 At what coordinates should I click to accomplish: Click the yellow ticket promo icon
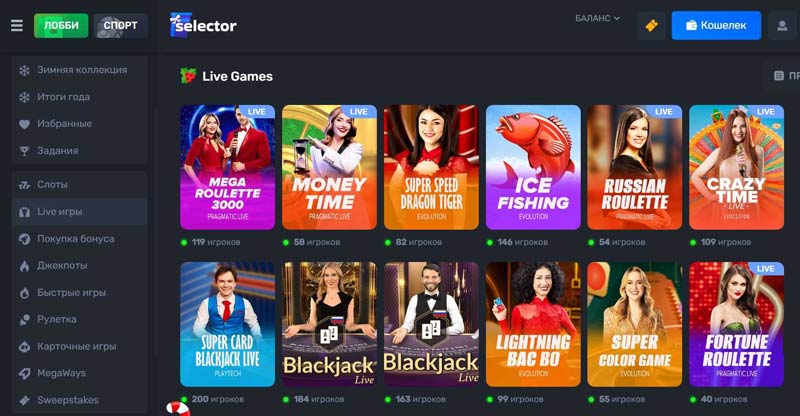pyautogui.click(x=652, y=25)
